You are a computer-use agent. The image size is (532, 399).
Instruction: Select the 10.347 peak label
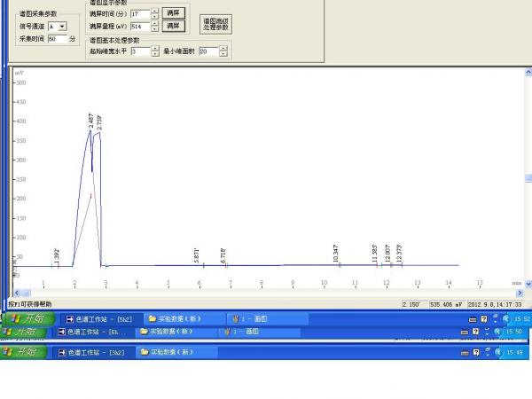pos(336,254)
